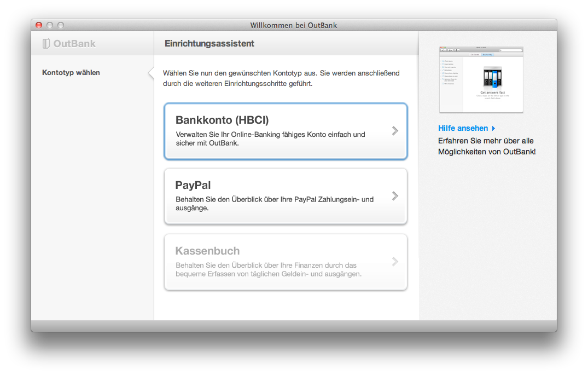Image resolution: width=588 pixels, height=375 pixels.
Task: Click the Kassenbuch card chevron arrow
Action: pyautogui.click(x=395, y=262)
